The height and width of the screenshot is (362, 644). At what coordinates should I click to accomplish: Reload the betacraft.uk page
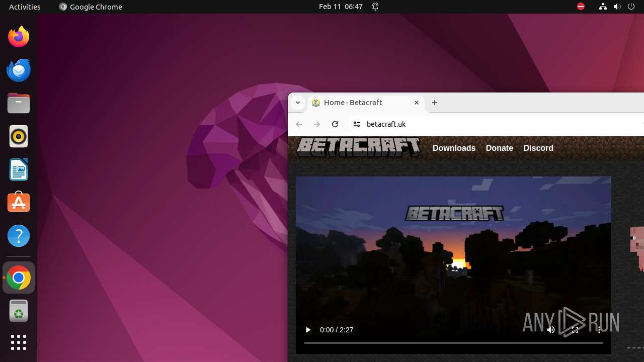(335, 124)
